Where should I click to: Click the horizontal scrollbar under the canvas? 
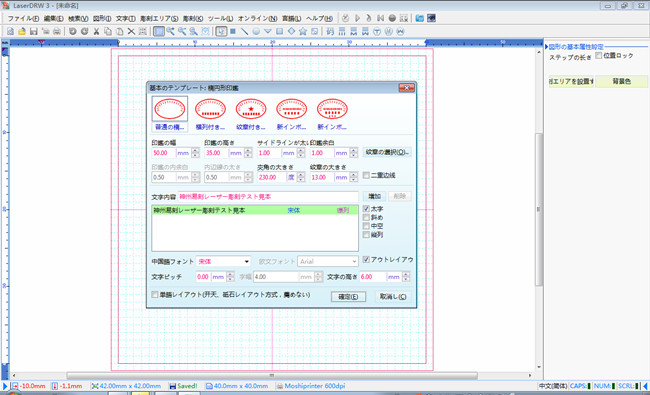(272, 376)
